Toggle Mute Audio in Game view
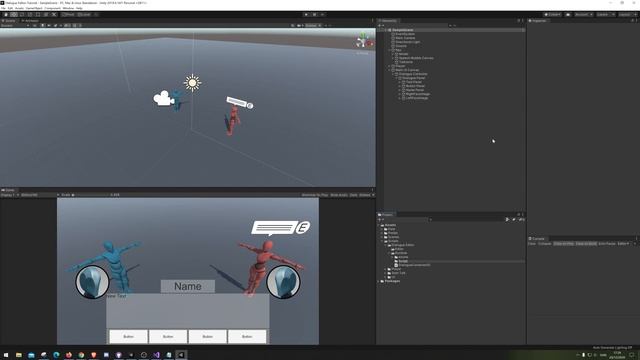Screen dimensions: 640x360 point(339,195)
